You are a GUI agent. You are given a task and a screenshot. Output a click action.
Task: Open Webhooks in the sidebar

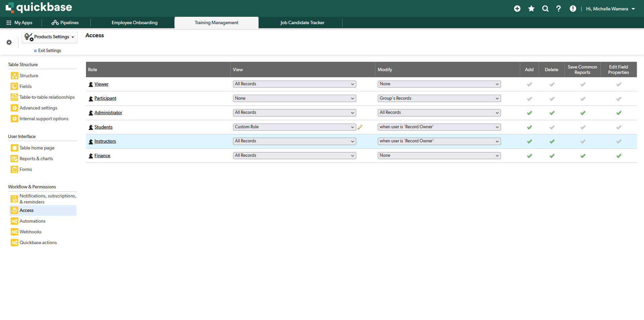click(x=31, y=232)
